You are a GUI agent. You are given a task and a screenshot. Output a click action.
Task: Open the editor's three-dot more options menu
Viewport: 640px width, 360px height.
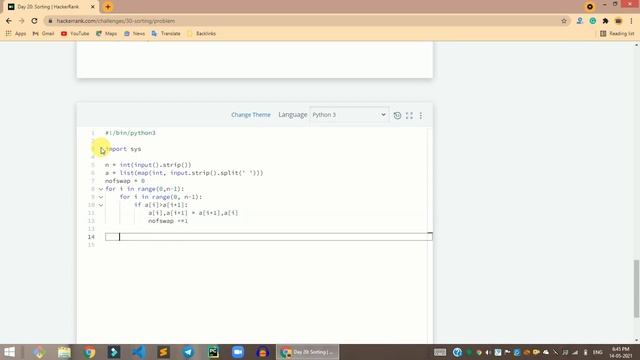tap(421, 116)
